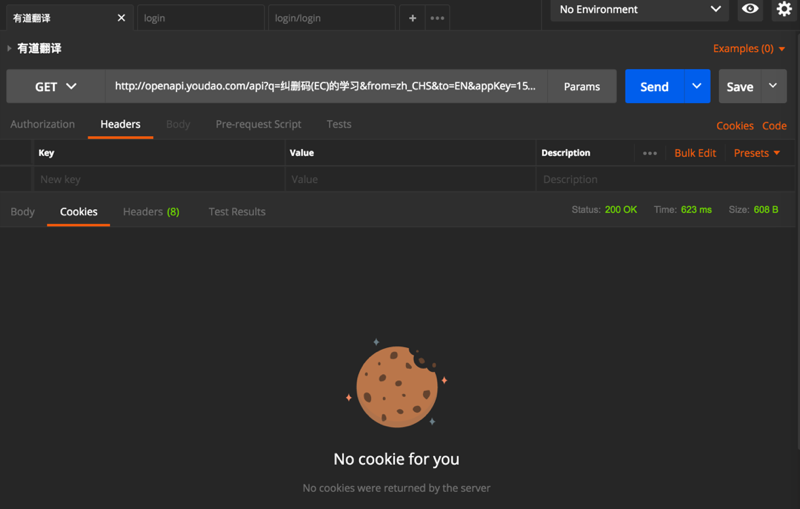Open the Code snippet link
Screen dimensions: 800x509
pyautogui.click(x=774, y=125)
